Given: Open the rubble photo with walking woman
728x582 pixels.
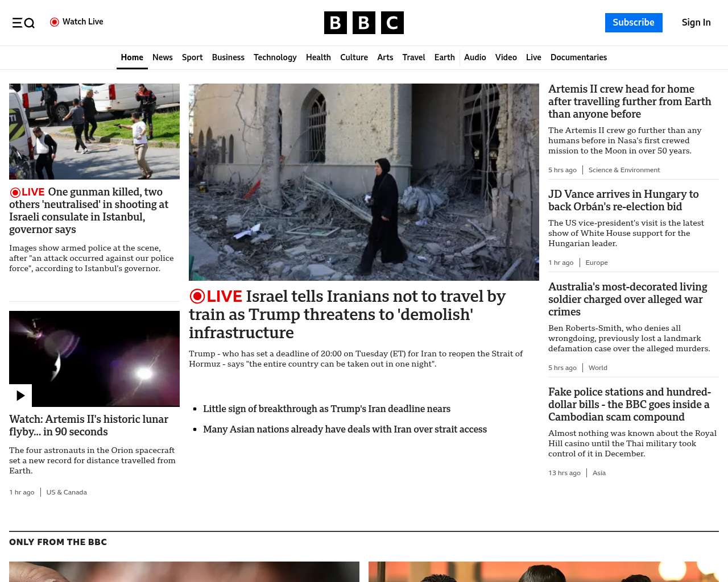Looking at the screenshot, I should coord(364,182).
